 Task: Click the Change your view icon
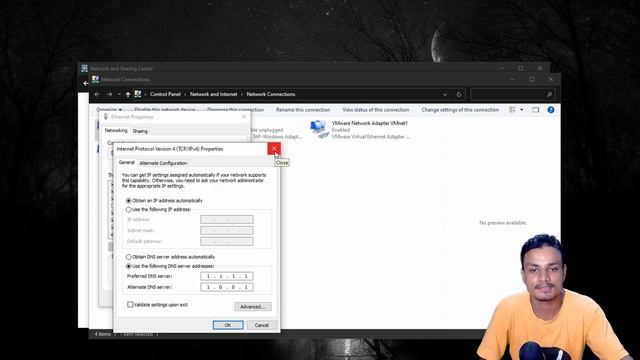(x=513, y=110)
